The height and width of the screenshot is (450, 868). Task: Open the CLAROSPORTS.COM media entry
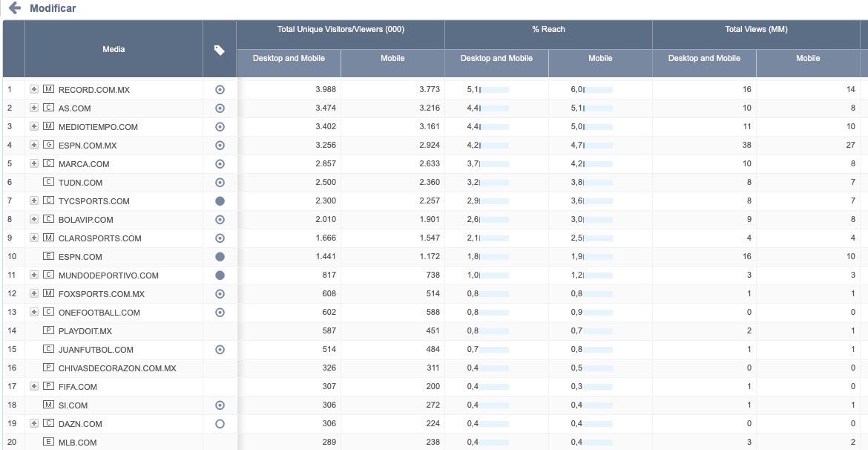[99, 238]
